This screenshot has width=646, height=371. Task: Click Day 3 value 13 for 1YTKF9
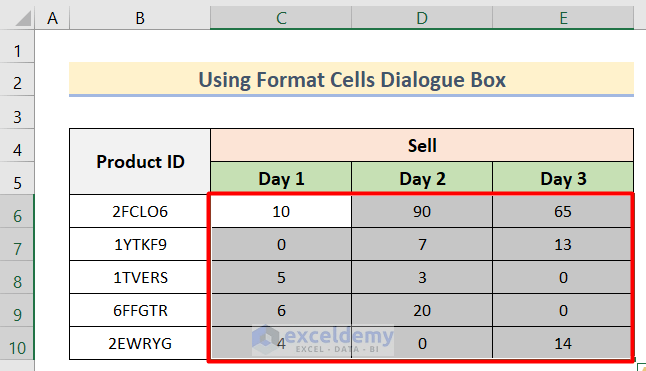[563, 244]
